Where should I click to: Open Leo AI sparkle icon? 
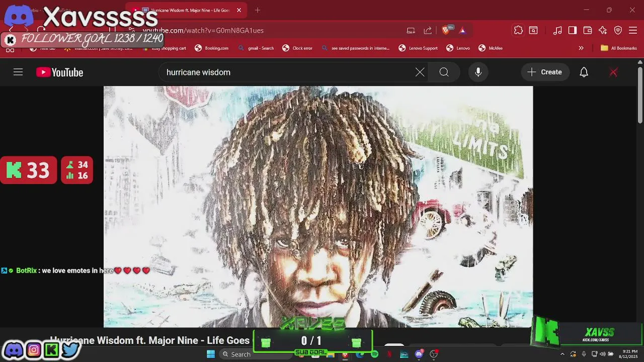[603, 30]
